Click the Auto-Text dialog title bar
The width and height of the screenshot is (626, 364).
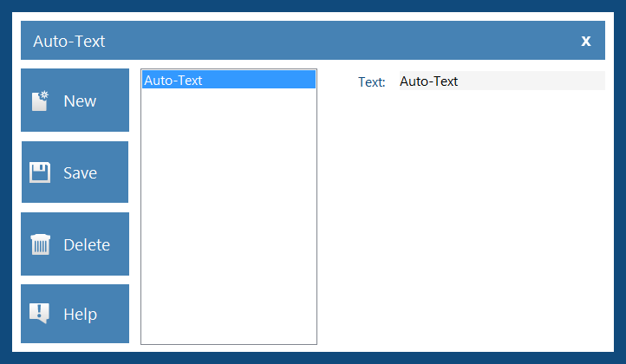pos(313,41)
